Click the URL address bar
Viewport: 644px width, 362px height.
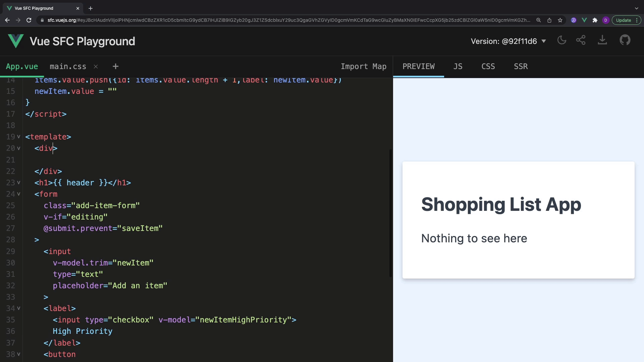pyautogui.click(x=288, y=20)
